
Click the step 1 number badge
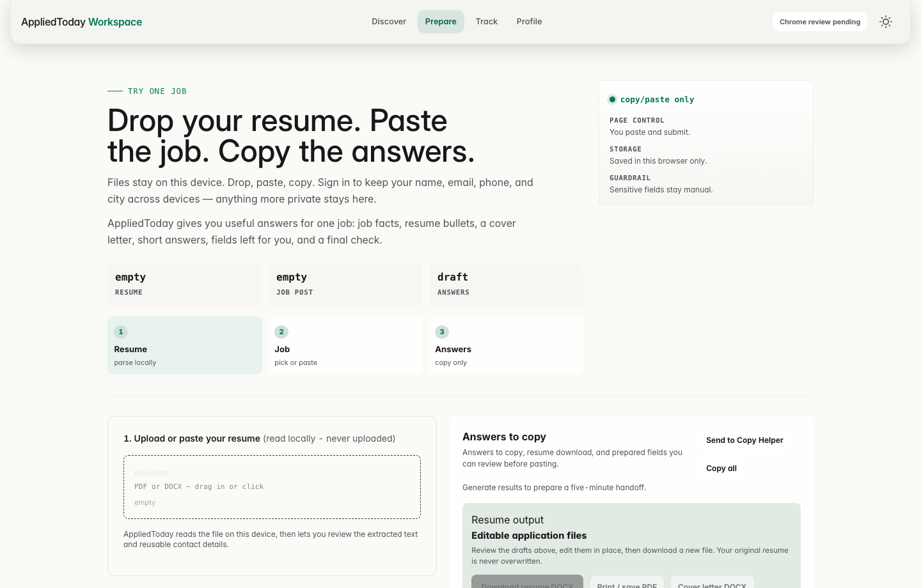click(121, 332)
